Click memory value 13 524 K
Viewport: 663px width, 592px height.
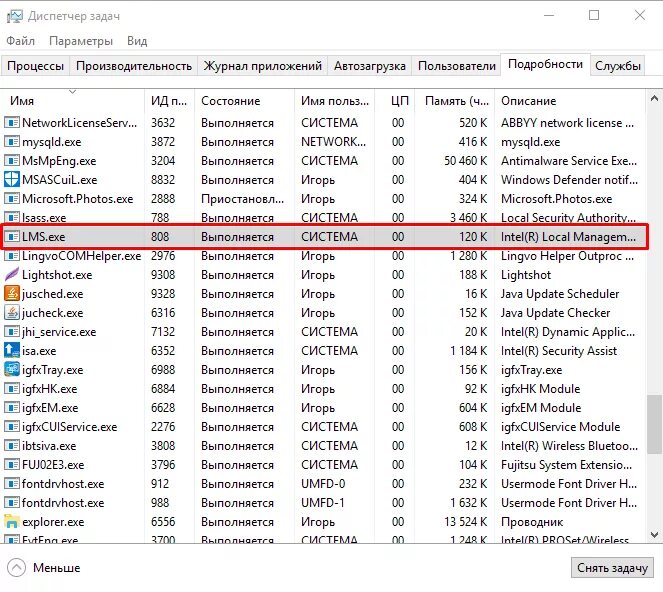(466, 522)
